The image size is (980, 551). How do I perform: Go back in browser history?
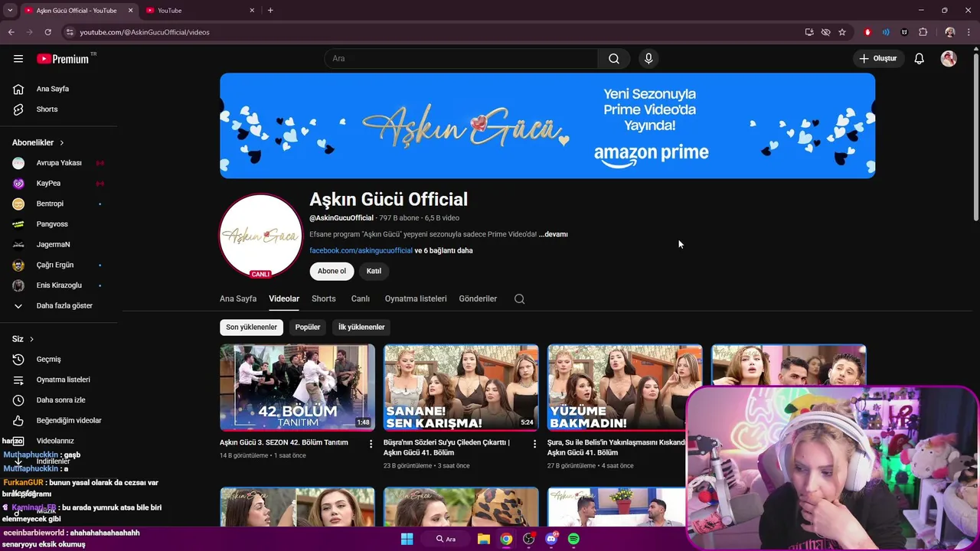point(11,32)
